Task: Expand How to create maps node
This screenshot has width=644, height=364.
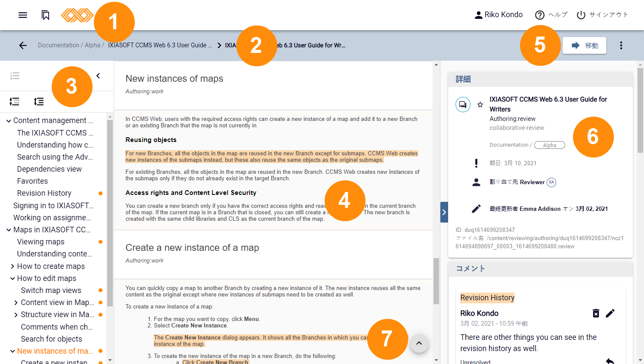Action: point(12,266)
